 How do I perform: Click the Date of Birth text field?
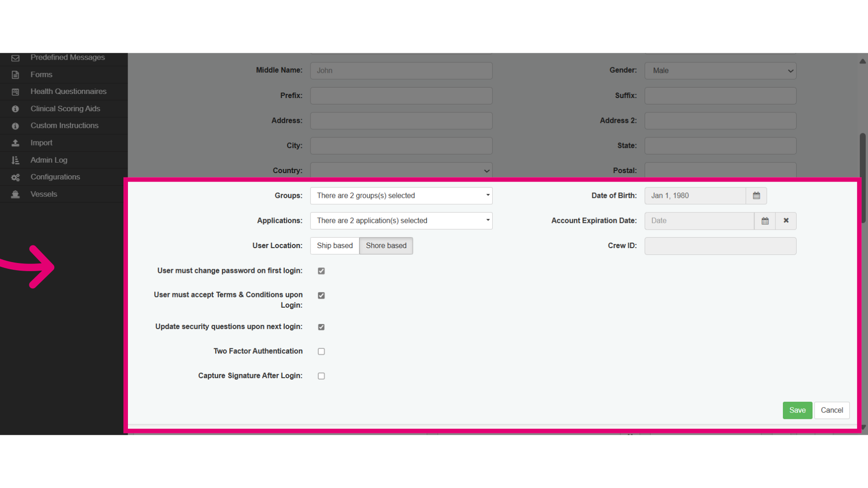click(x=695, y=196)
